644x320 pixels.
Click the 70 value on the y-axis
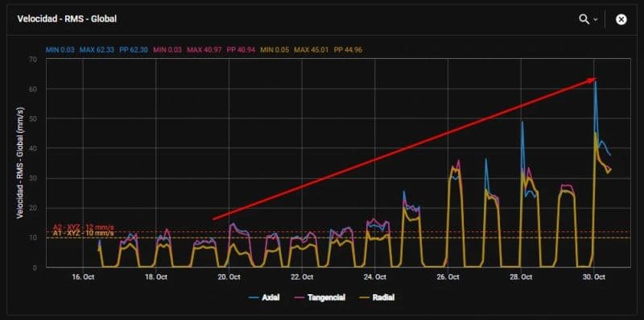[33, 59]
